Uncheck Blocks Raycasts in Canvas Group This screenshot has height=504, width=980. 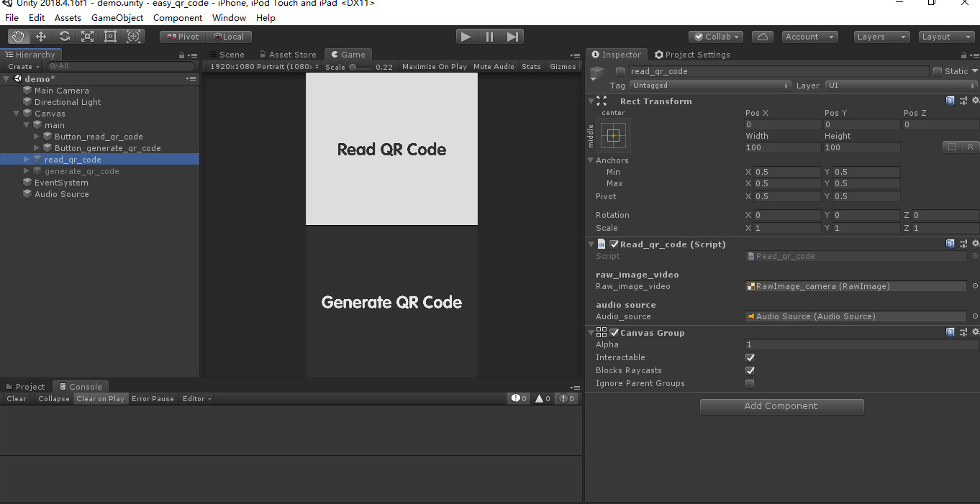pyautogui.click(x=750, y=370)
